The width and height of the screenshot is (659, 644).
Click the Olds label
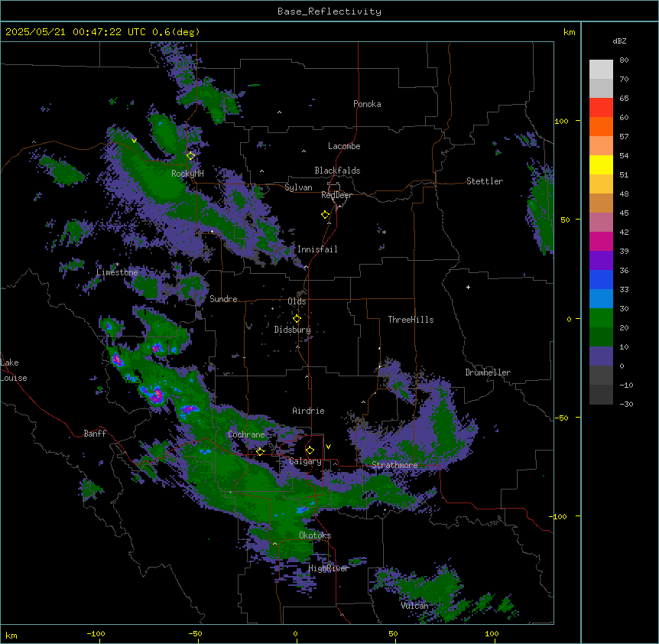(x=297, y=301)
